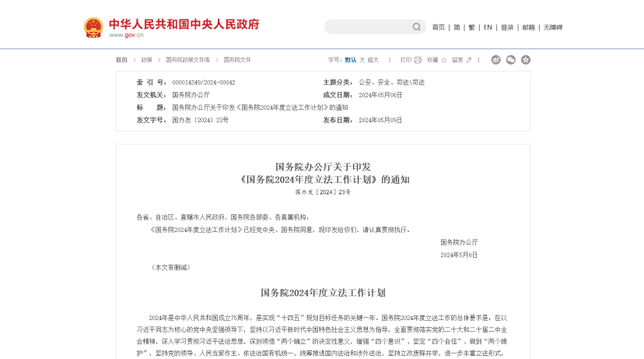644x359 pixels.
Task: Go to 国务院文件 in the breadcrumb
Action: (x=237, y=60)
